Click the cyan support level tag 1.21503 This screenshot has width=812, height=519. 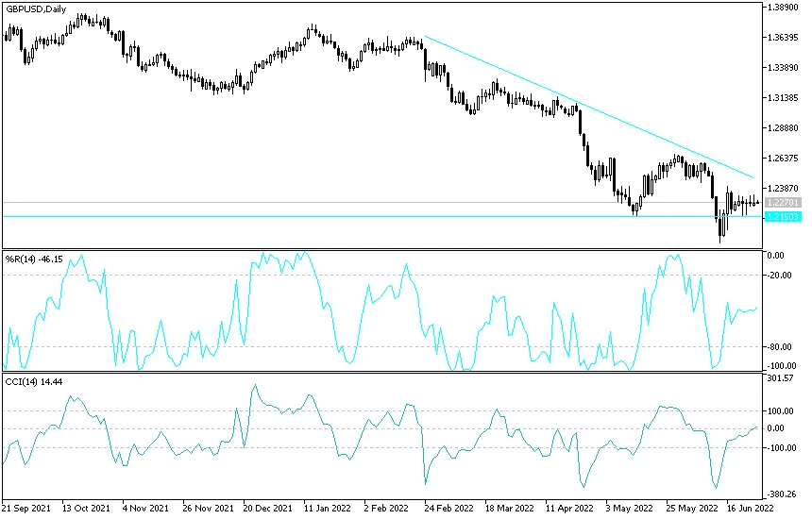(x=783, y=216)
